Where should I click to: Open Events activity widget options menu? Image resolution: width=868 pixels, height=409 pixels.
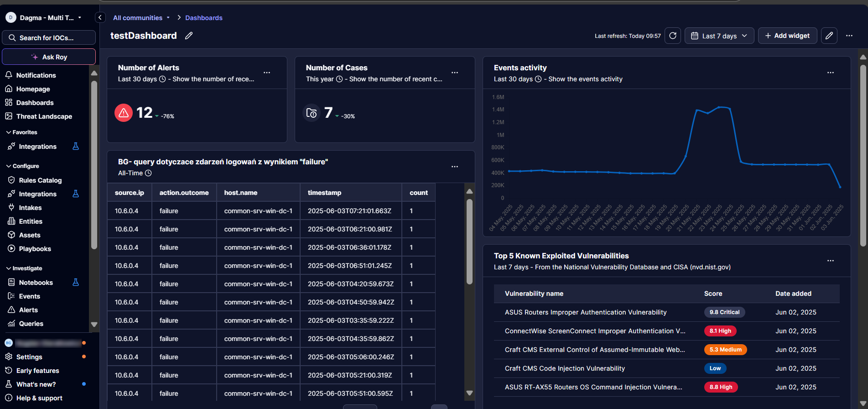[830, 73]
